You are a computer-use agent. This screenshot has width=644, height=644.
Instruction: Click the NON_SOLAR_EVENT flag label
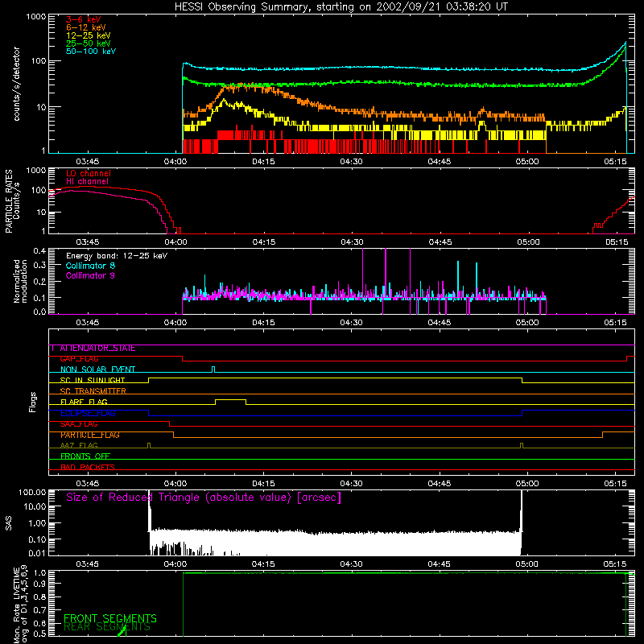pyautogui.click(x=97, y=369)
